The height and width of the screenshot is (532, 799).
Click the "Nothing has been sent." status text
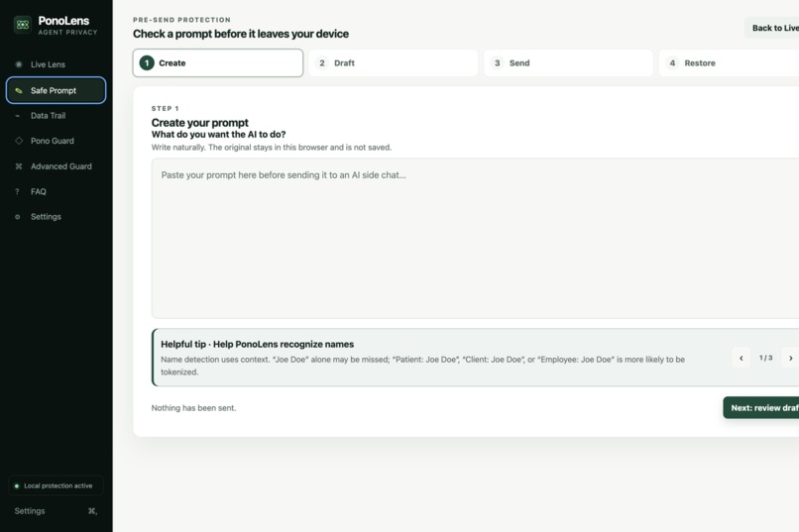coord(193,408)
